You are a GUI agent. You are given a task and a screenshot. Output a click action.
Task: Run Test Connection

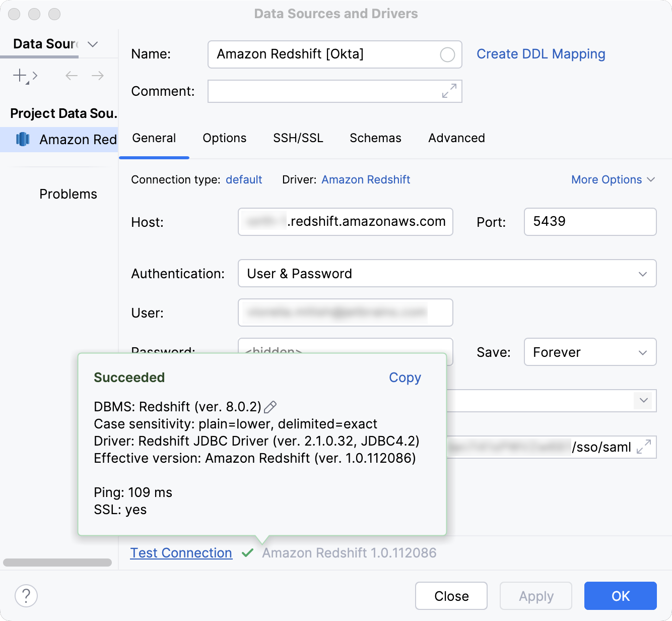181,553
